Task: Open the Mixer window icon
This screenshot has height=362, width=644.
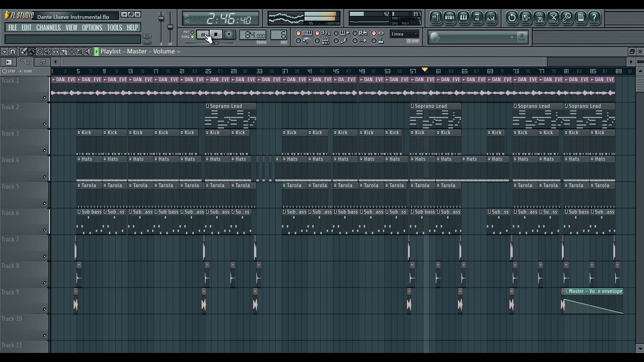Action: click(491, 18)
